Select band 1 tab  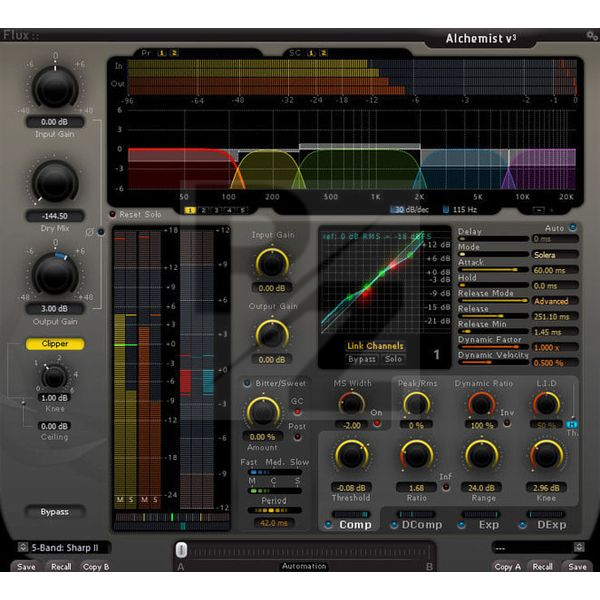[190, 210]
